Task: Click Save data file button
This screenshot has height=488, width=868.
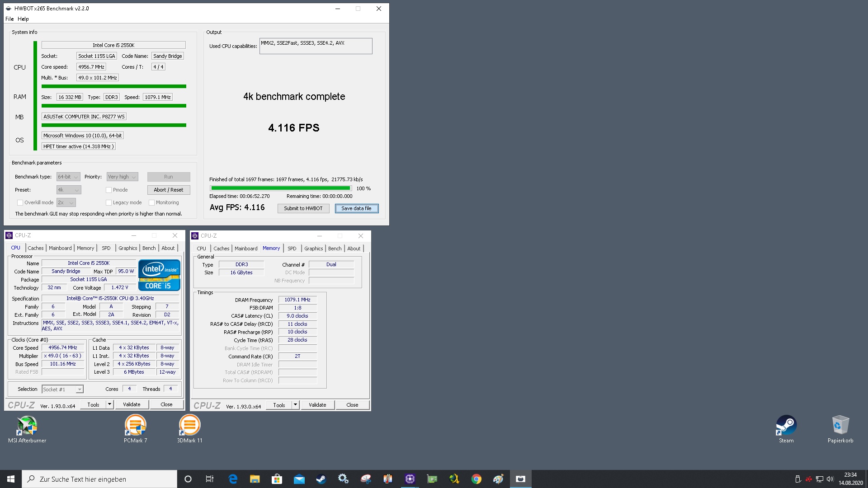Action: point(356,209)
